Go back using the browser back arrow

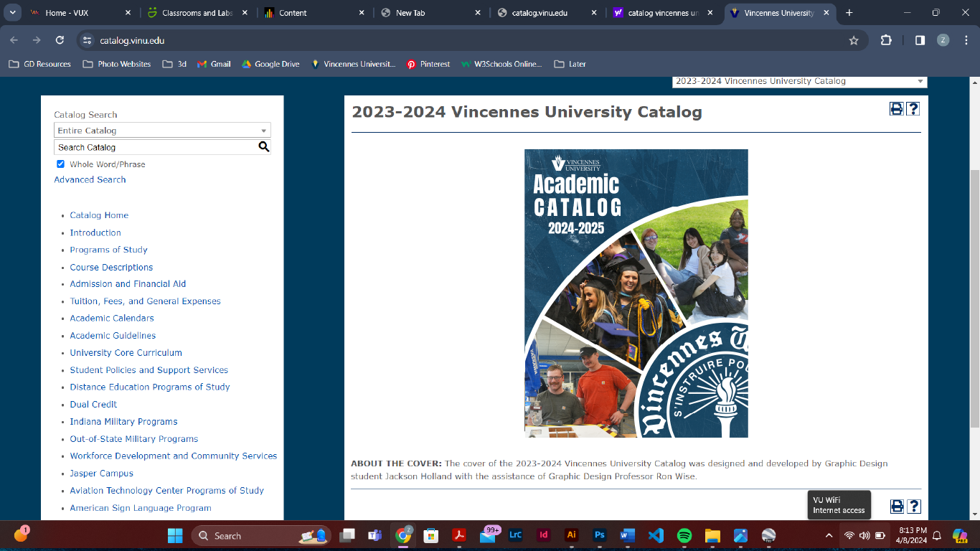tap(14, 40)
